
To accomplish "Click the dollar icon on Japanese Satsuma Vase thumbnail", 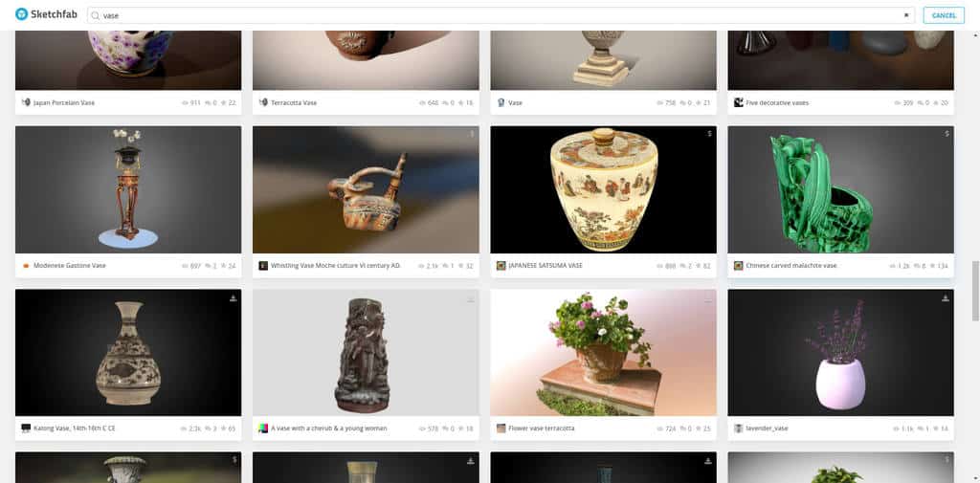I will point(709,134).
